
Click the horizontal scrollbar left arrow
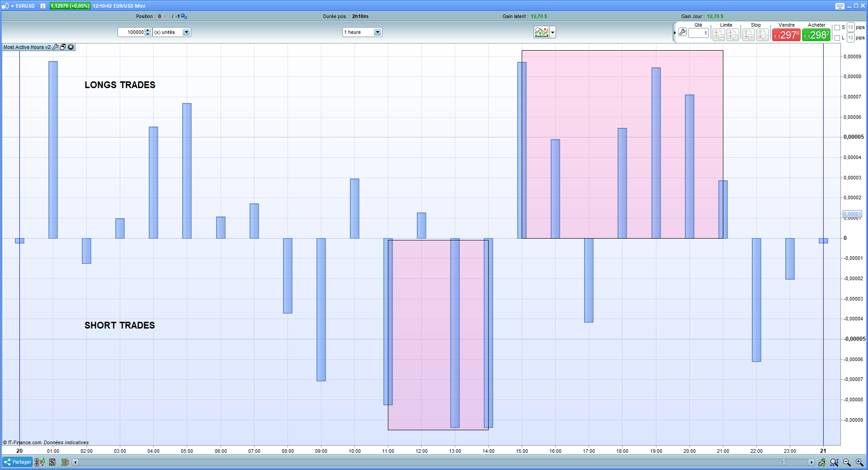[x=75, y=462]
